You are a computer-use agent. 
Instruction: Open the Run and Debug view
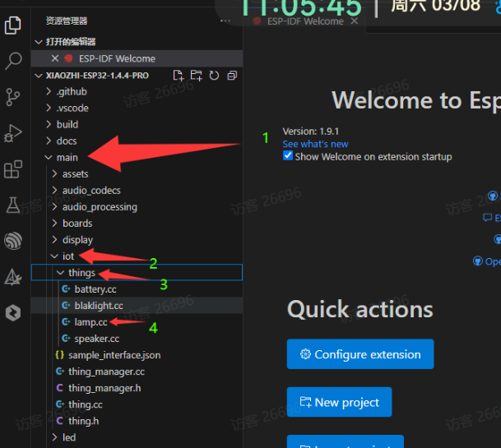tap(13, 133)
